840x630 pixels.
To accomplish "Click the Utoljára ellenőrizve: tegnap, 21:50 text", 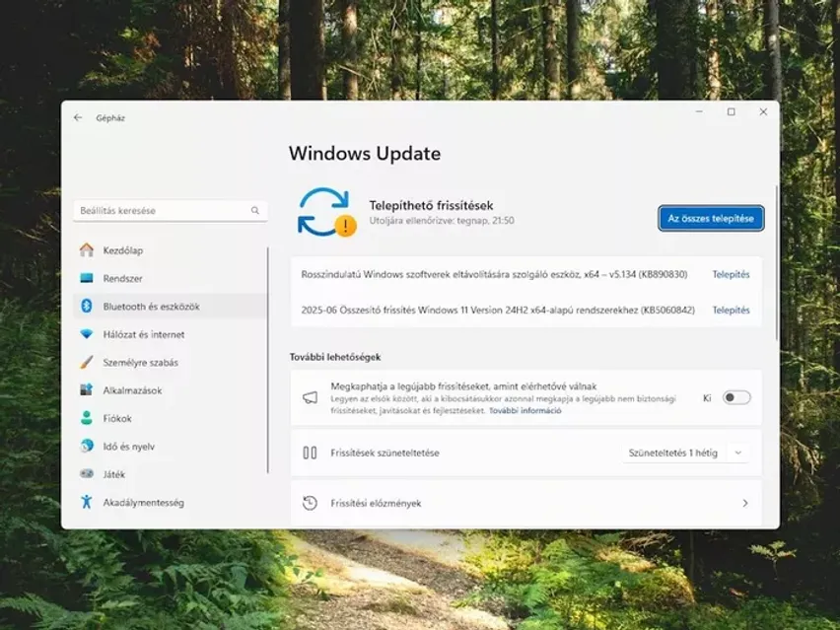I will tap(442, 220).
